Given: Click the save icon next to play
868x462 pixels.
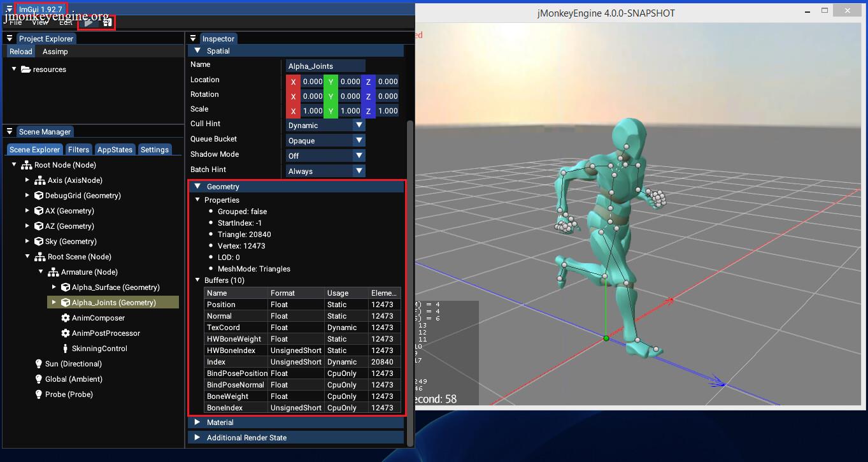Looking at the screenshot, I should click(x=108, y=22).
